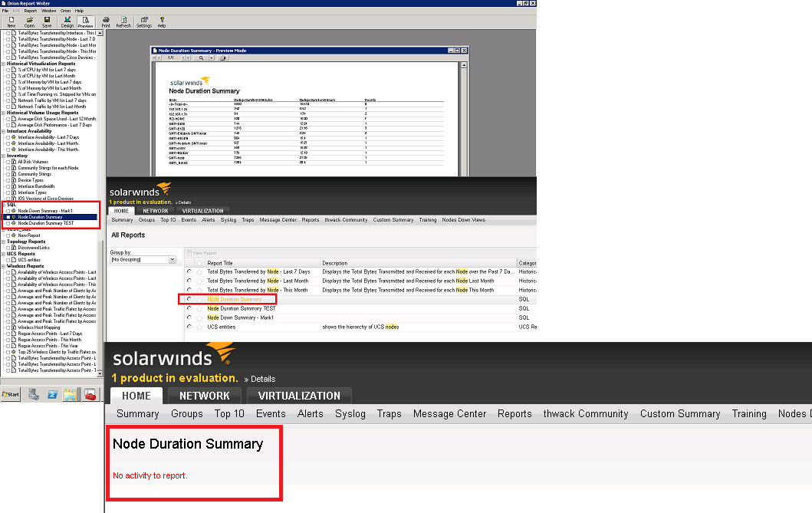Screen dimensions: 812x513
Task: Favorite star for Total Bytes Transferred This Month
Action: pyautogui.click(x=199, y=291)
